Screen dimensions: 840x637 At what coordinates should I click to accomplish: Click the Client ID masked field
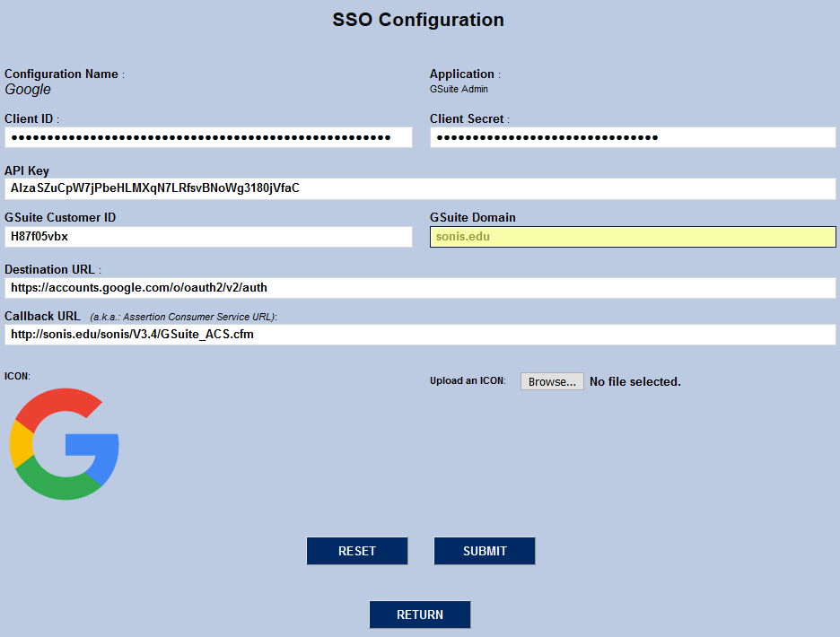pyautogui.click(x=208, y=137)
